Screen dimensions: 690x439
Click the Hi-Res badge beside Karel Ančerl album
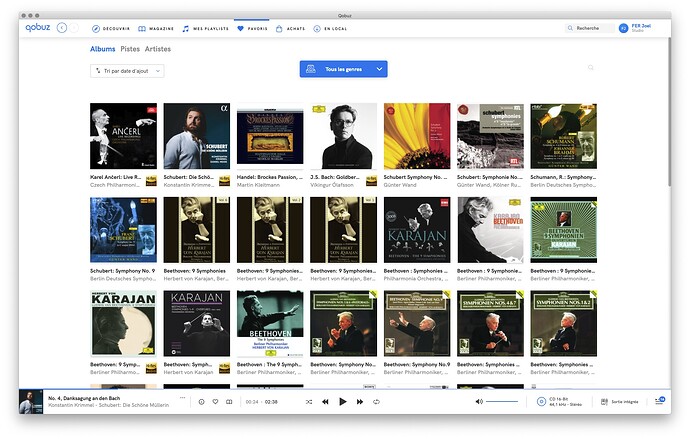(151, 180)
